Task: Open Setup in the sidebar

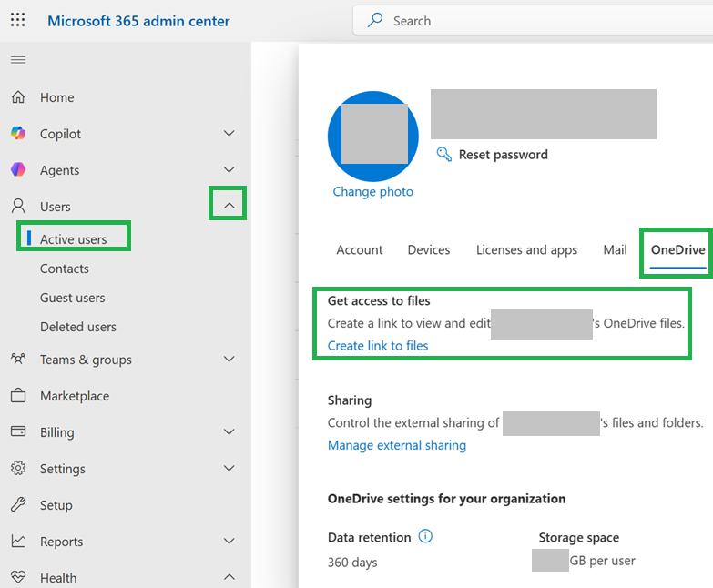Action: coord(56,505)
